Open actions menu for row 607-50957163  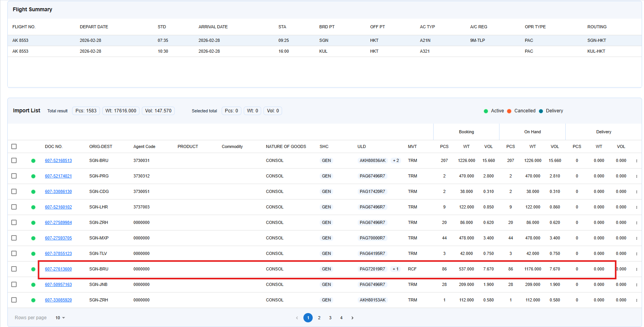pyautogui.click(x=636, y=285)
